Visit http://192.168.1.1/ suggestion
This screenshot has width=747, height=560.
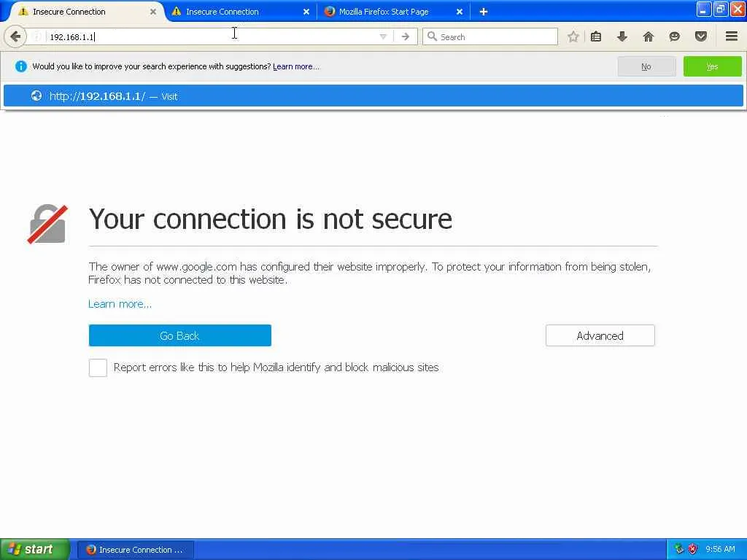tap(373, 96)
